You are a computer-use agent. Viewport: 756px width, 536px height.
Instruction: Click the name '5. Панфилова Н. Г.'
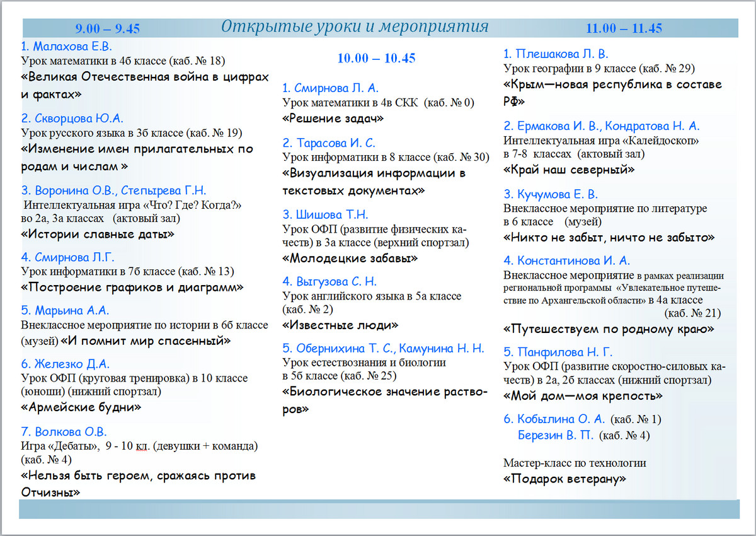pyautogui.click(x=558, y=352)
